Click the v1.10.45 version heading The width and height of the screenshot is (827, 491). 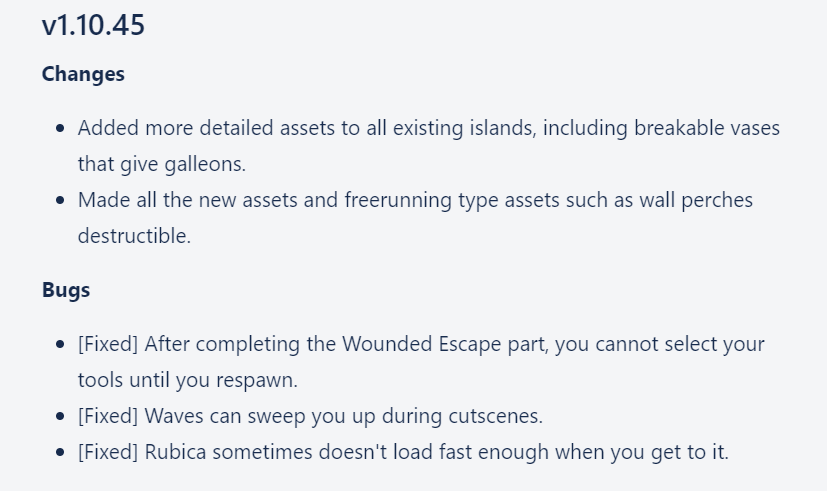93,26
